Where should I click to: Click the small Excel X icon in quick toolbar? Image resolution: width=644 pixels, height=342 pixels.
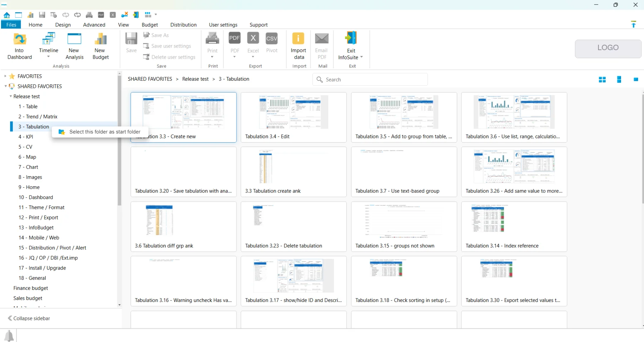pos(113,15)
